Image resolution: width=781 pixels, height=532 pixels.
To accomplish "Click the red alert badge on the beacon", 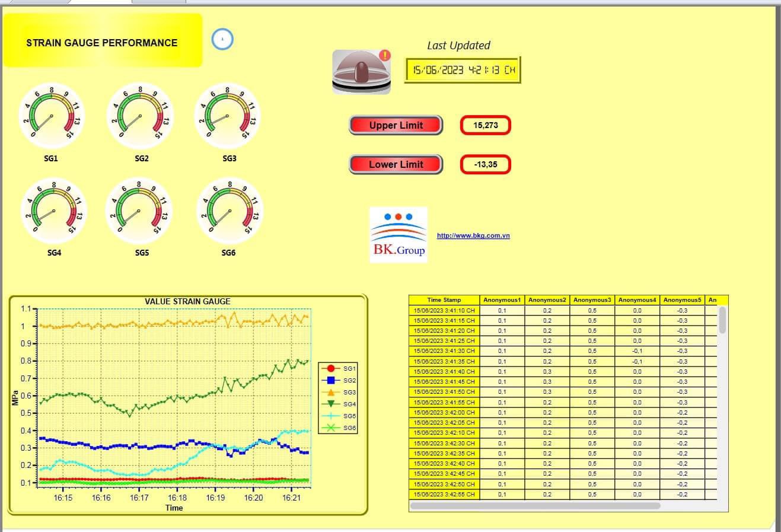I will pyautogui.click(x=385, y=56).
